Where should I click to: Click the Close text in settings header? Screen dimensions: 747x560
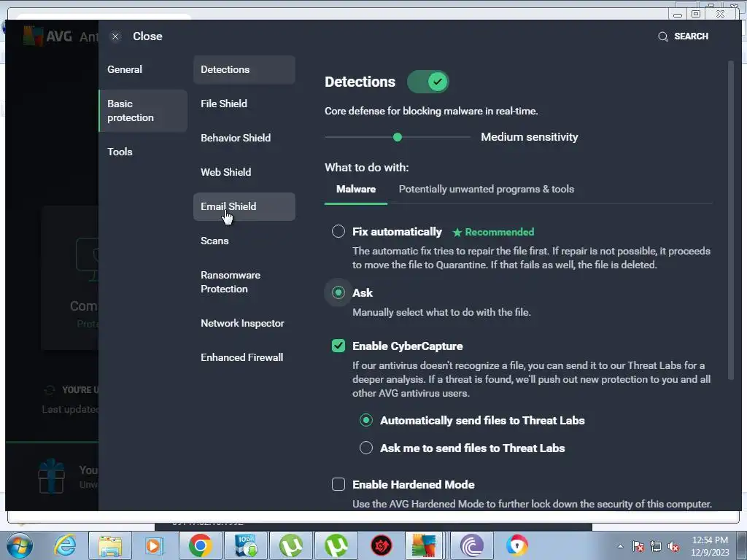click(147, 36)
